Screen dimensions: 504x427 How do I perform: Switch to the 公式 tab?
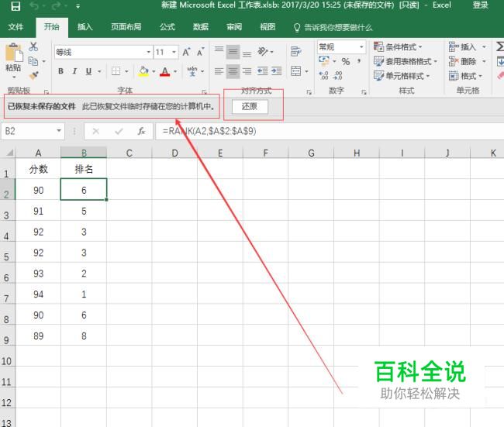pos(167,27)
